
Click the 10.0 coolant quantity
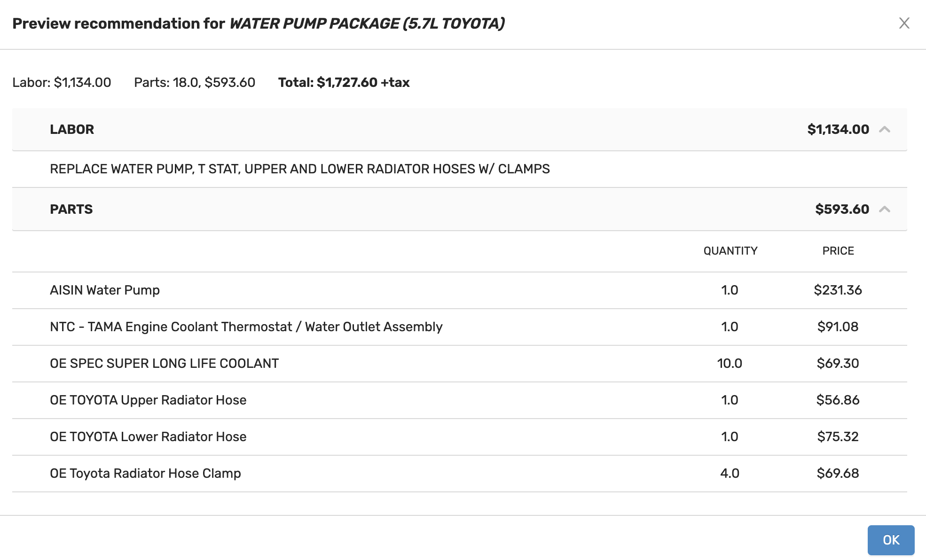[730, 364]
